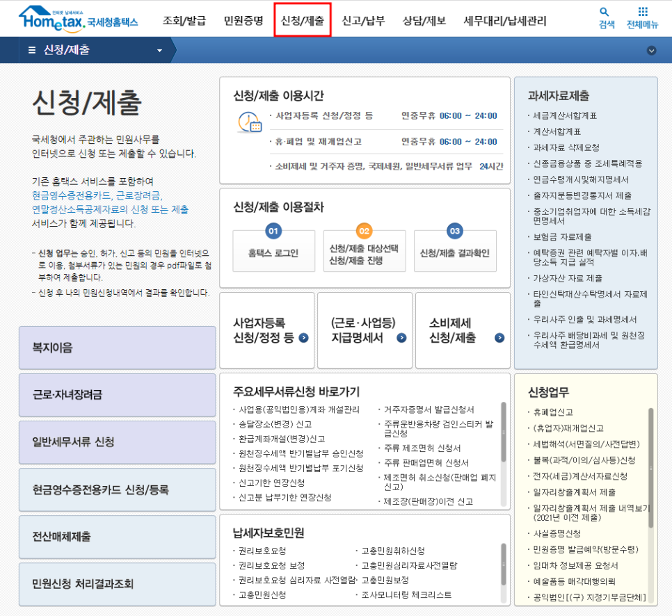672x616 pixels.
Task: Click arrow icon on 지급명세서 card
Action: pos(401,338)
